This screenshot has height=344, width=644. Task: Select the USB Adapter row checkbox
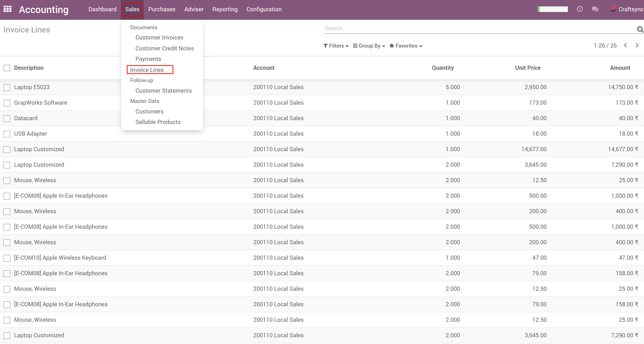(7, 134)
